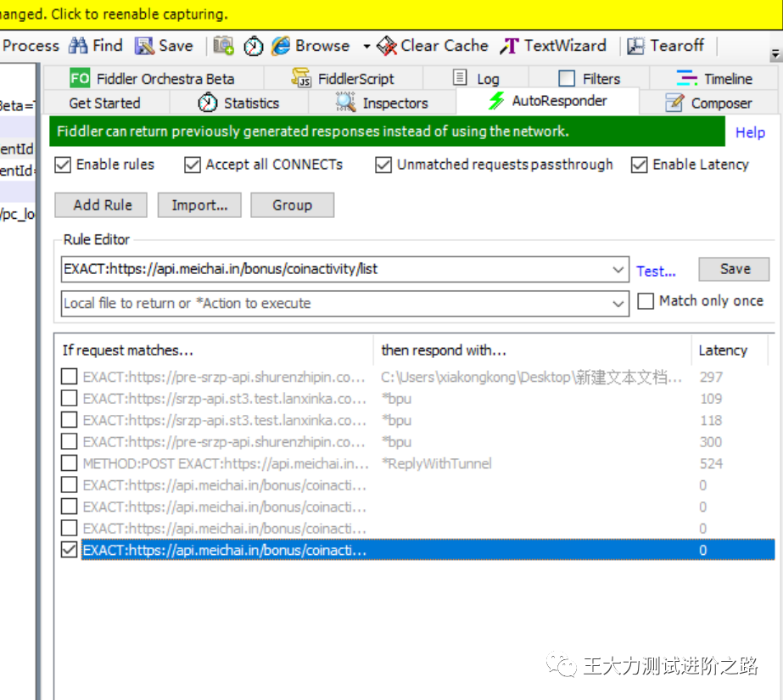Click the If request matches column header
The image size is (783, 700).
[214, 350]
